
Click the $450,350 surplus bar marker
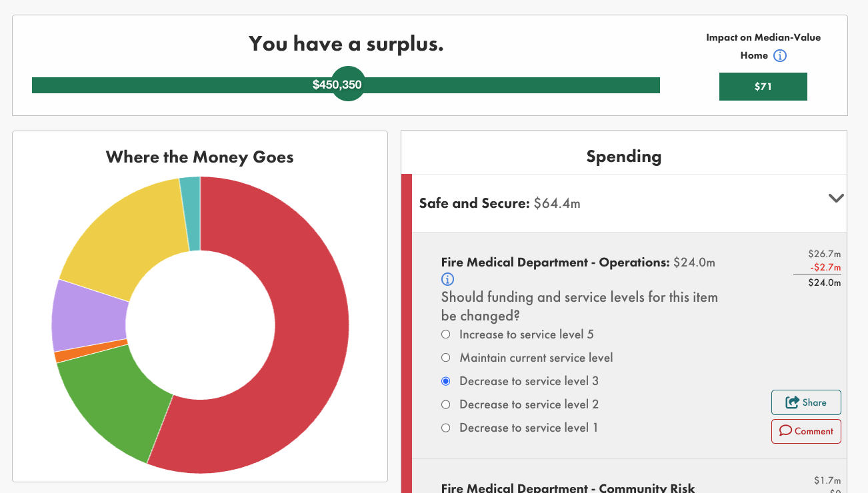[348, 84]
